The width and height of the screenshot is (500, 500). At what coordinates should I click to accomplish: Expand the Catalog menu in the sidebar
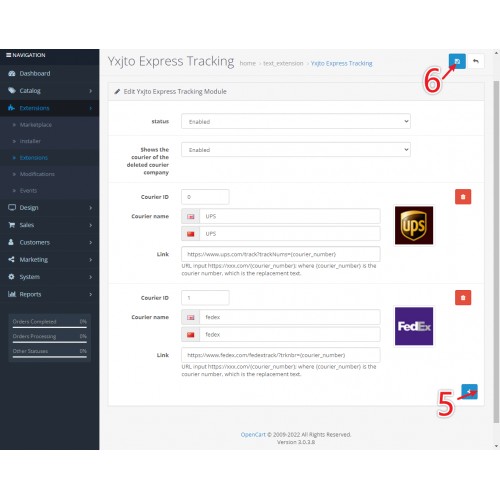[49, 91]
